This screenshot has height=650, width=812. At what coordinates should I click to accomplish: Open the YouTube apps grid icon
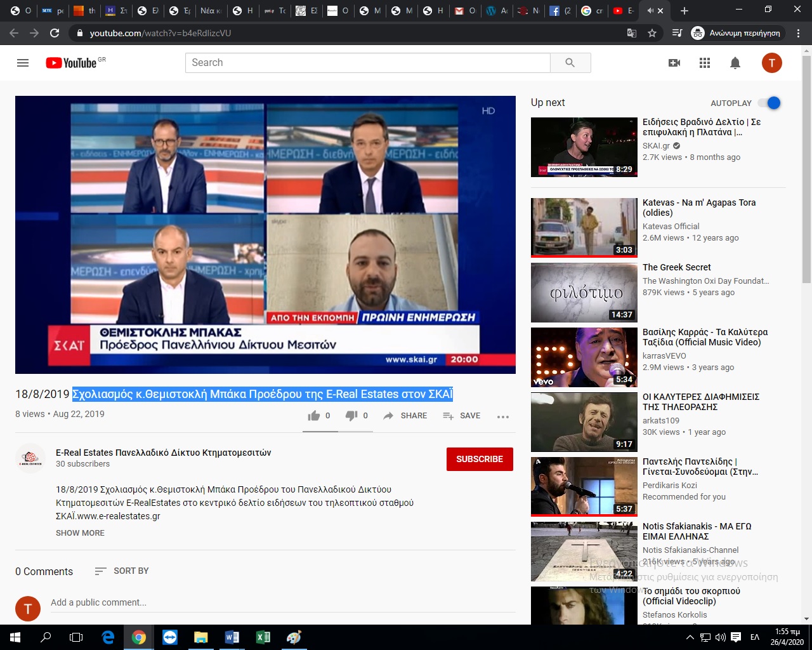point(705,63)
